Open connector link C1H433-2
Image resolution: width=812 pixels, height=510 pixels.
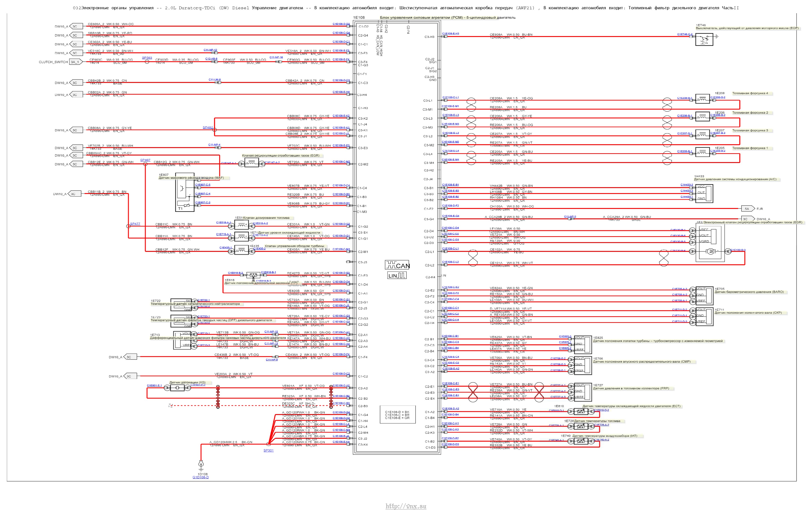[687, 185]
